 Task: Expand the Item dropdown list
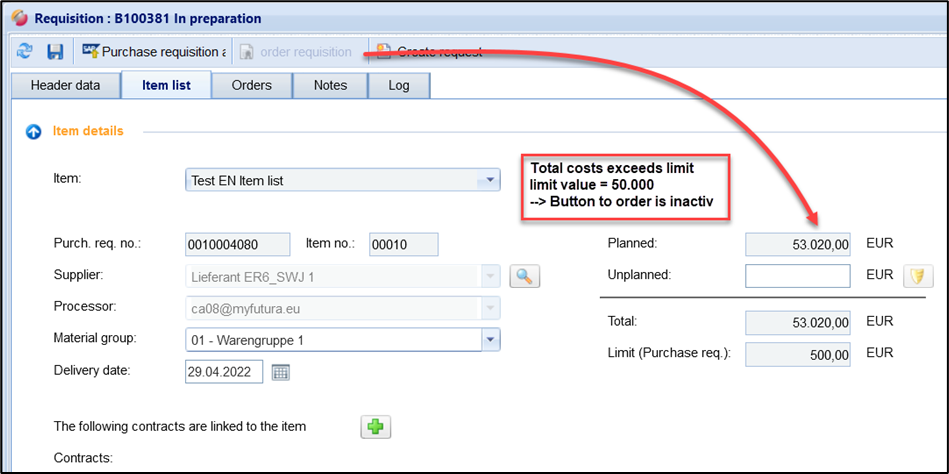point(490,180)
